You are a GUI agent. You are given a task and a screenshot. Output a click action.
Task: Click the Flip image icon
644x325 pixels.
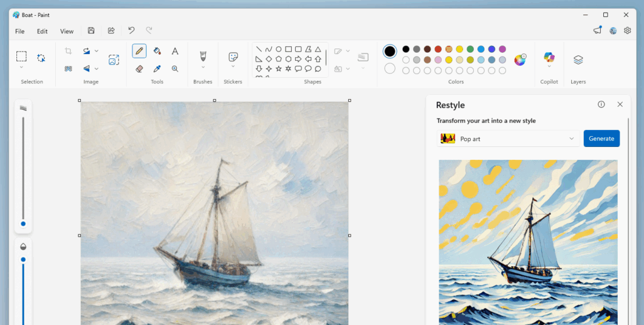(x=86, y=69)
